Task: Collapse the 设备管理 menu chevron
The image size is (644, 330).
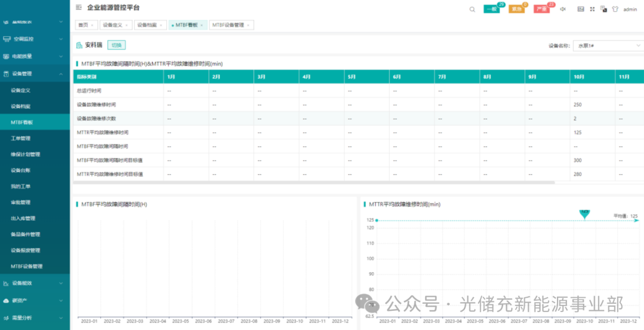Action: pos(61,74)
